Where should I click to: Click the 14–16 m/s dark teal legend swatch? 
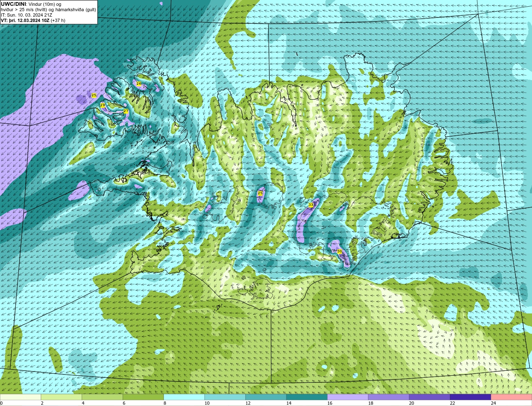[x=307, y=397]
